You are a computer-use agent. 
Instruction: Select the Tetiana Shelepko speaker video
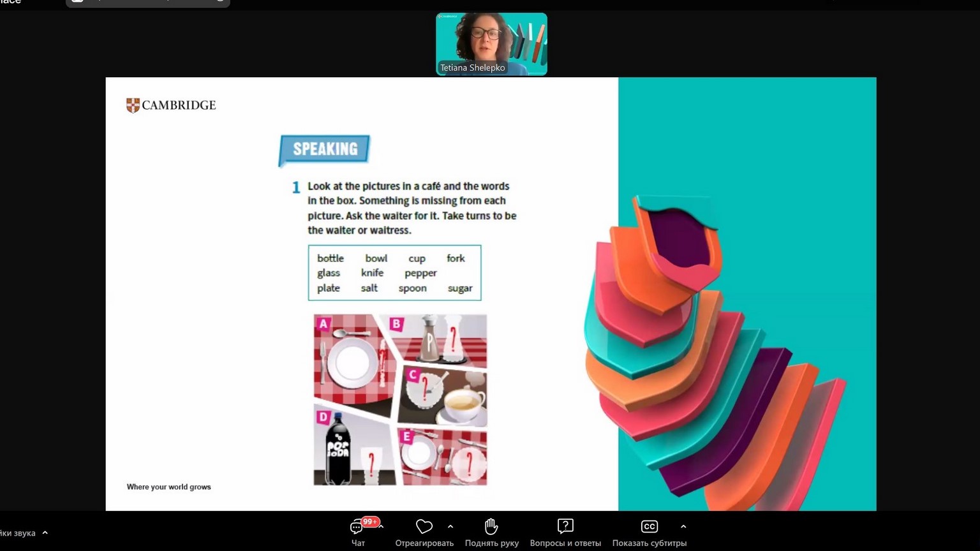pos(491,38)
